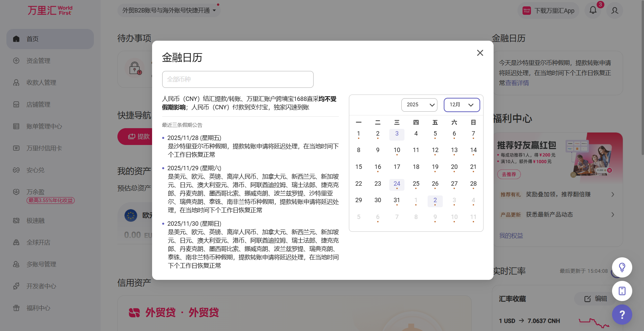Screen dimensions: 644x331
Task: Expand the 12月 month dropdown
Action: pos(462,105)
